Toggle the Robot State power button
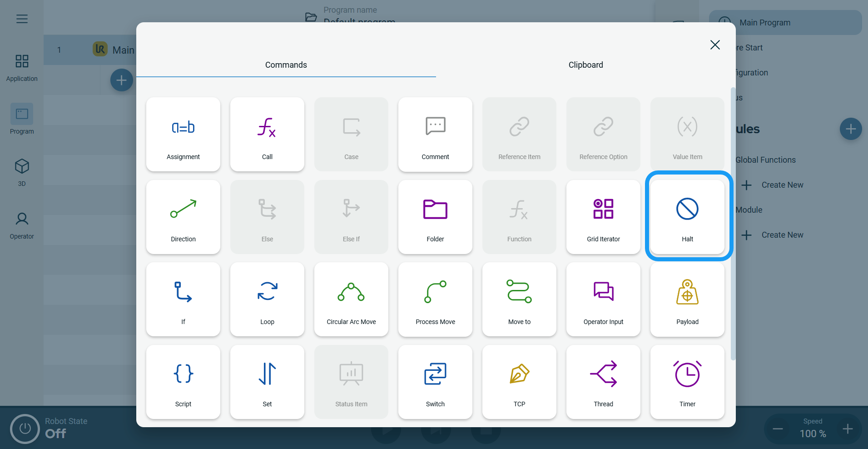The width and height of the screenshot is (868, 449). pyautogui.click(x=25, y=429)
